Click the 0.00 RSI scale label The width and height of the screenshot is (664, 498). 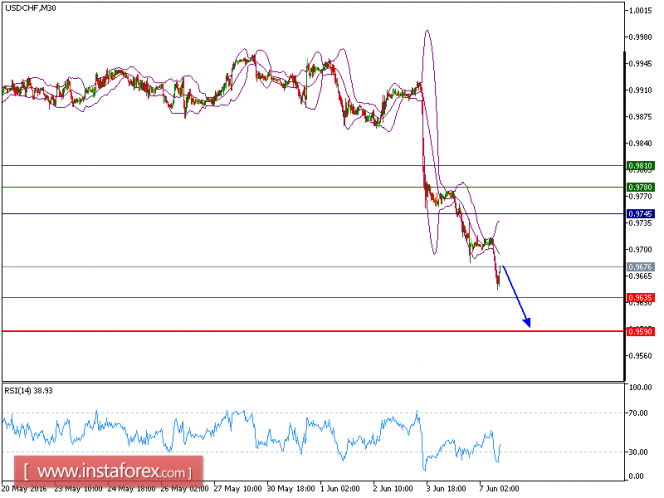(636, 477)
